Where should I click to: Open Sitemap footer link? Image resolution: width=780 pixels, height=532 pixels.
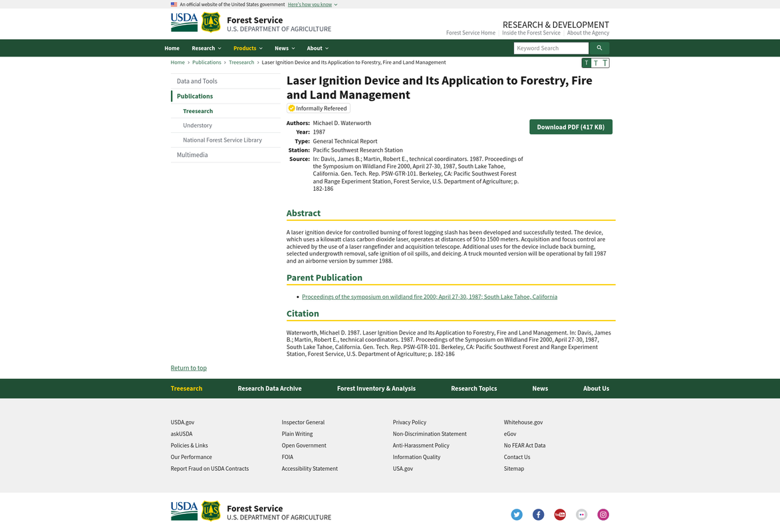pos(514,469)
